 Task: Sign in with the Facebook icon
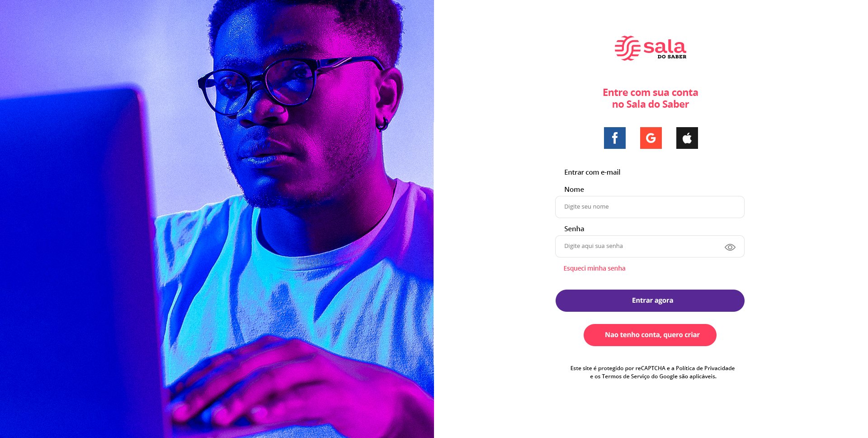point(615,138)
